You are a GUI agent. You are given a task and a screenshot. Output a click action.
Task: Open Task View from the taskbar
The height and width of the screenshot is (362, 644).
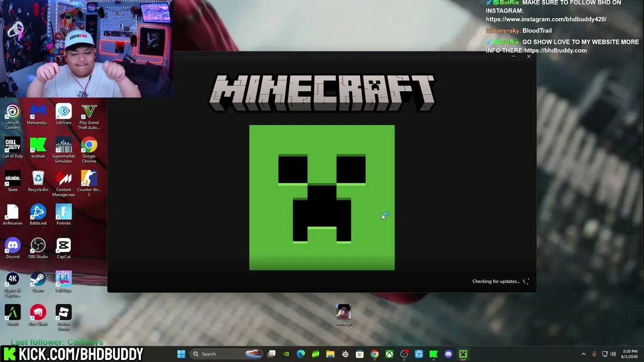(272, 354)
